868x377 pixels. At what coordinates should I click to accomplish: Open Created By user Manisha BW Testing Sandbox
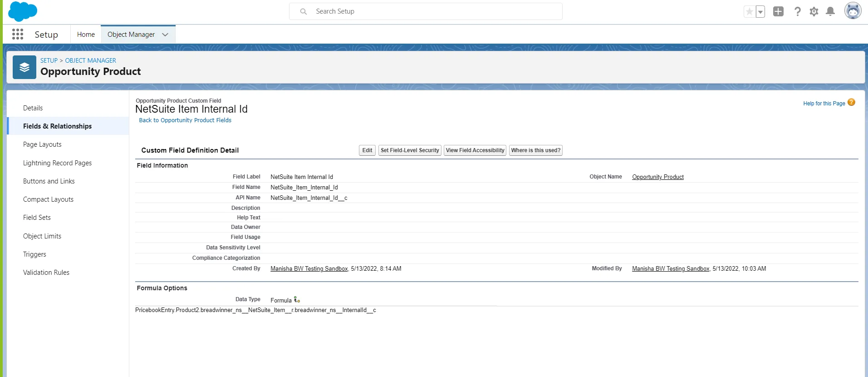309,269
